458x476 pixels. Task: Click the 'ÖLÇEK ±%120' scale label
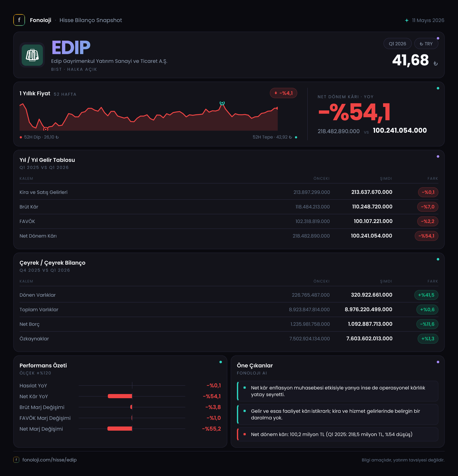[x=35, y=373]
